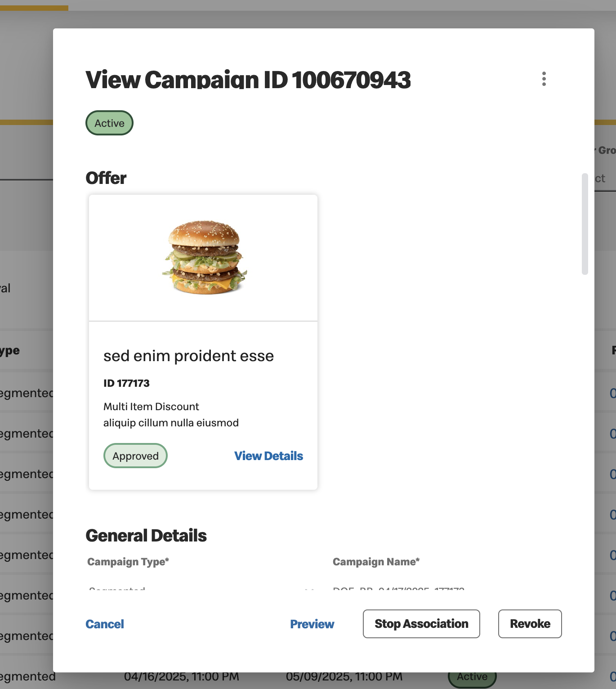Viewport: 616px width, 689px height.
Task: Open View Details for the offer
Action: click(268, 456)
